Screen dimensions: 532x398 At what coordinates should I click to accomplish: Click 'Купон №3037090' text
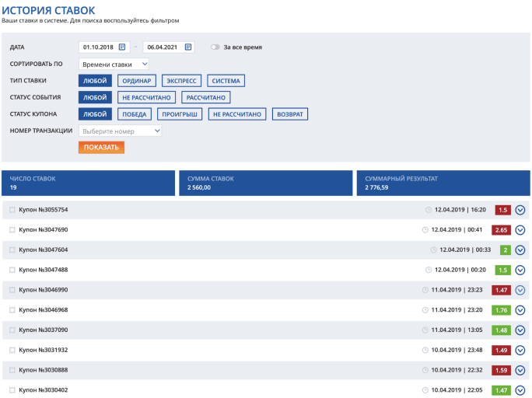[x=43, y=330]
